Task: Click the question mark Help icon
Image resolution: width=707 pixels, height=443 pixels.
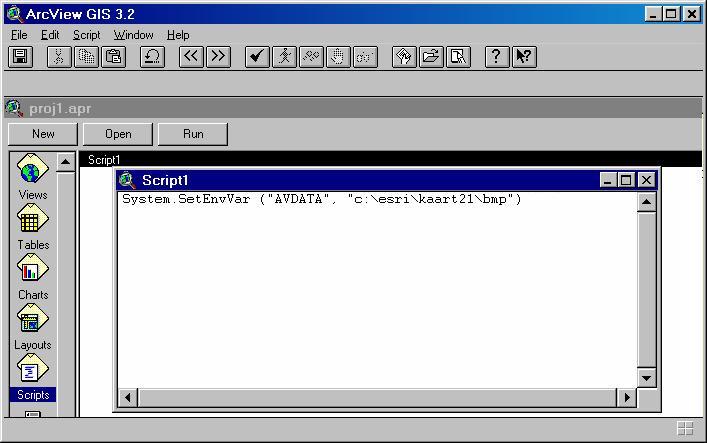Action: [497, 57]
